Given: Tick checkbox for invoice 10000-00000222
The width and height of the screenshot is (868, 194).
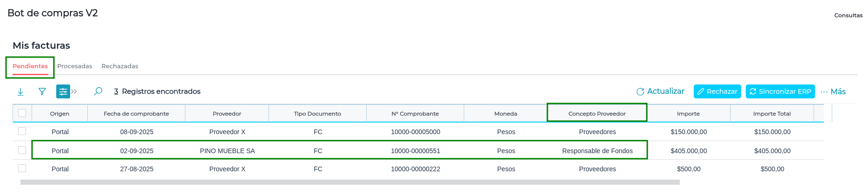Looking at the screenshot, I should coord(22,168).
